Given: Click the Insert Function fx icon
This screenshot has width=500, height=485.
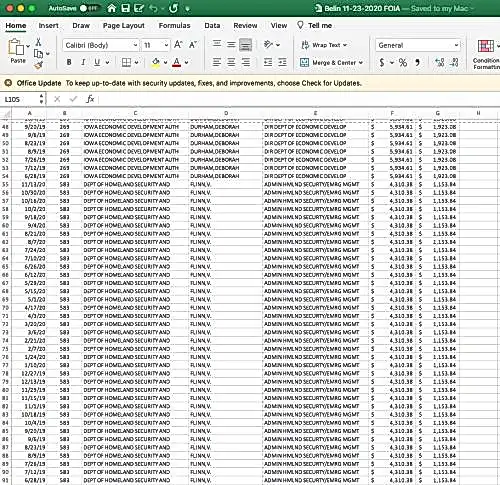Looking at the screenshot, I should click(90, 99).
